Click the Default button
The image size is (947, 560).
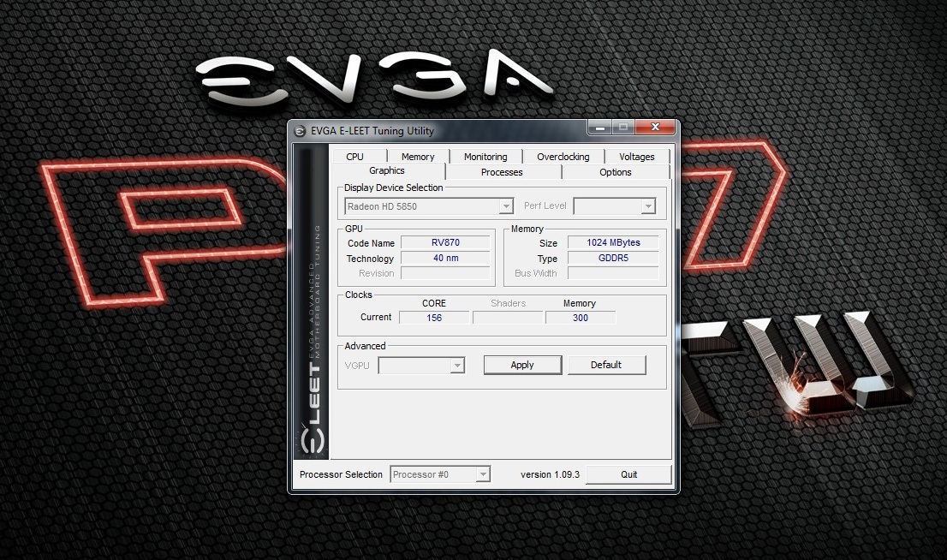tap(606, 365)
